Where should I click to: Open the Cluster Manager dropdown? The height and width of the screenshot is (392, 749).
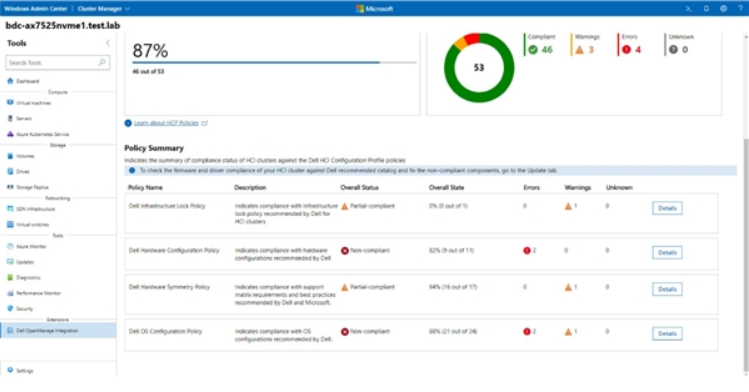(103, 9)
